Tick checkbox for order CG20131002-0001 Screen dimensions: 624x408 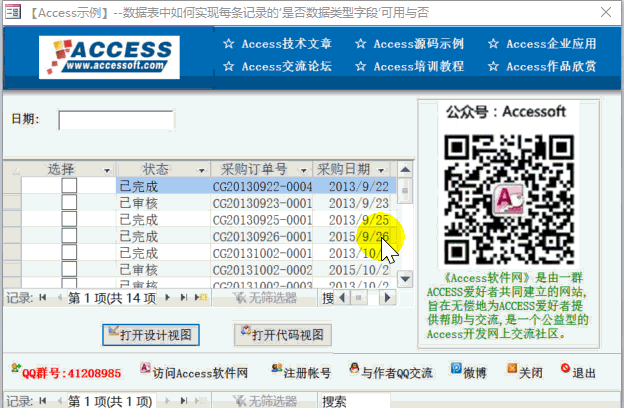[69, 253]
